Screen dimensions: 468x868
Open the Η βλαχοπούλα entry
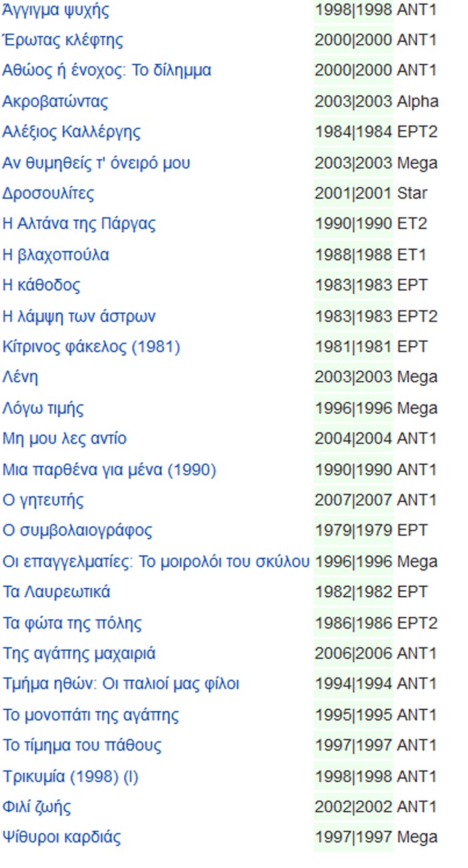pyautogui.click(x=55, y=255)
